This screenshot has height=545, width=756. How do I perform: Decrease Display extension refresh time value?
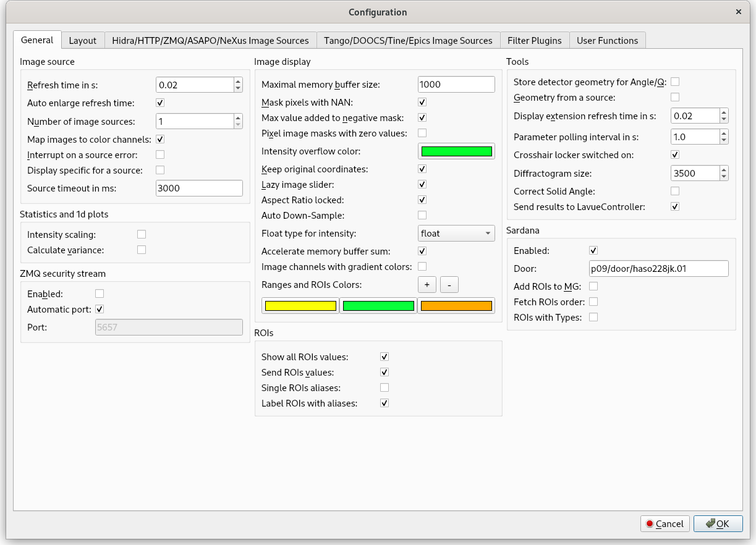pos(724,119)
